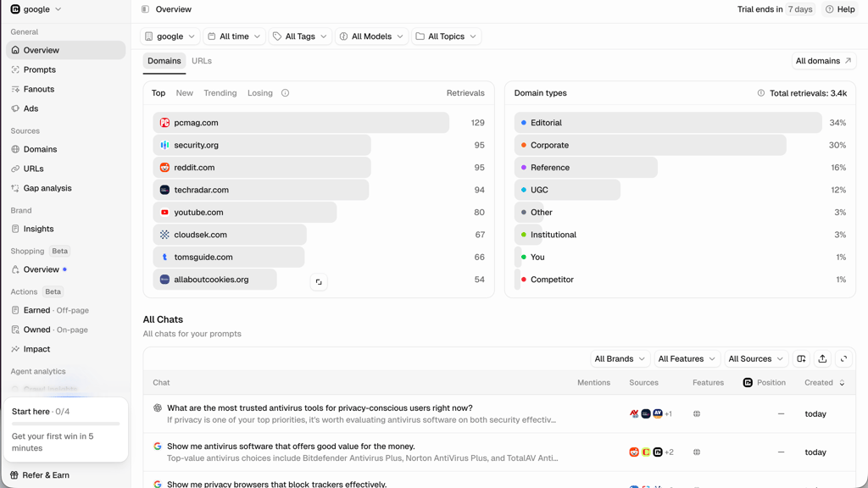868x488 pixels.
Task: Expand the All Models filter
Action: [x=371, y=36]
